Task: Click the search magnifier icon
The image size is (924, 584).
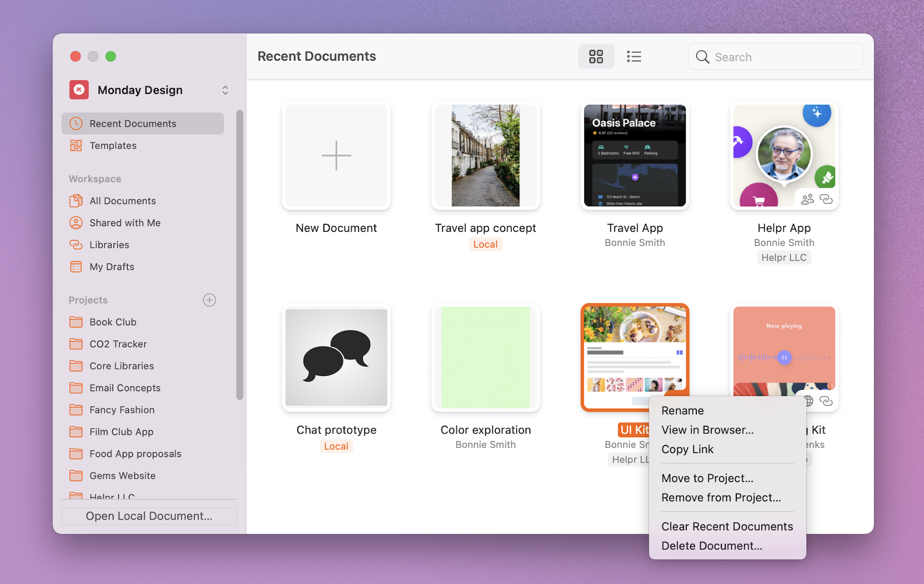Action: [702, 57]
